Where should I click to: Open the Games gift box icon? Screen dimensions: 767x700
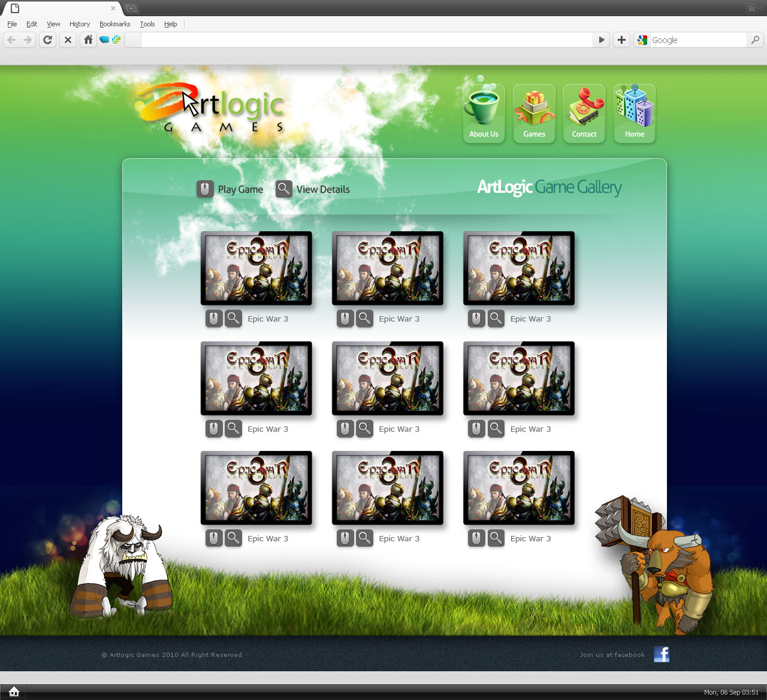click(x=534, y=113)
